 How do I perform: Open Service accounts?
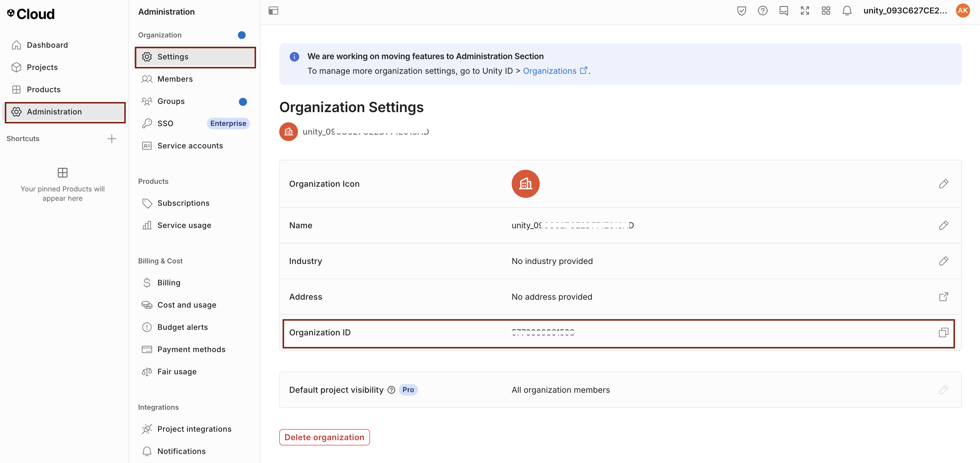(195, 146)
